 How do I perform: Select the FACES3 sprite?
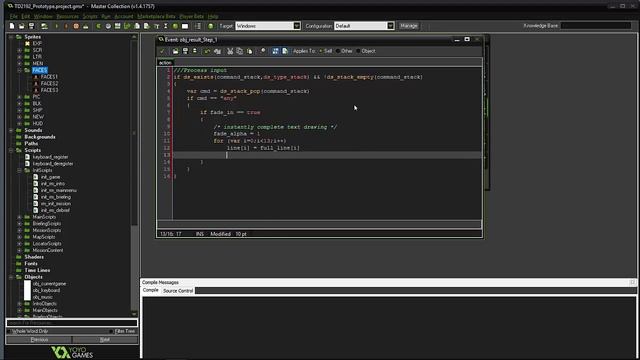pyautogui.click(x=49, y=90)
